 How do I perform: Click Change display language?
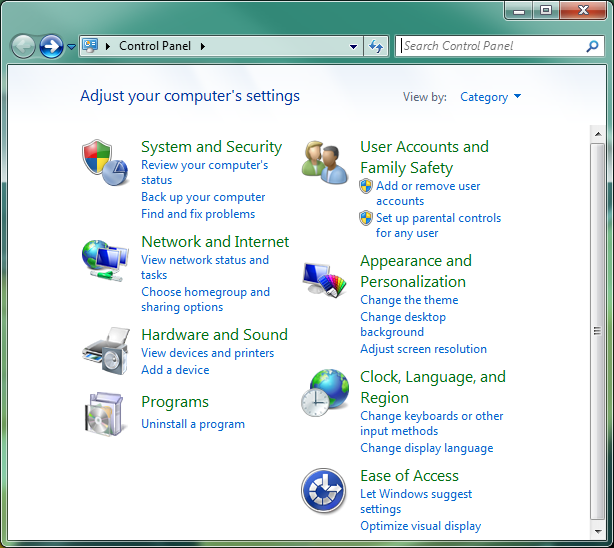(x=426, y=448)
